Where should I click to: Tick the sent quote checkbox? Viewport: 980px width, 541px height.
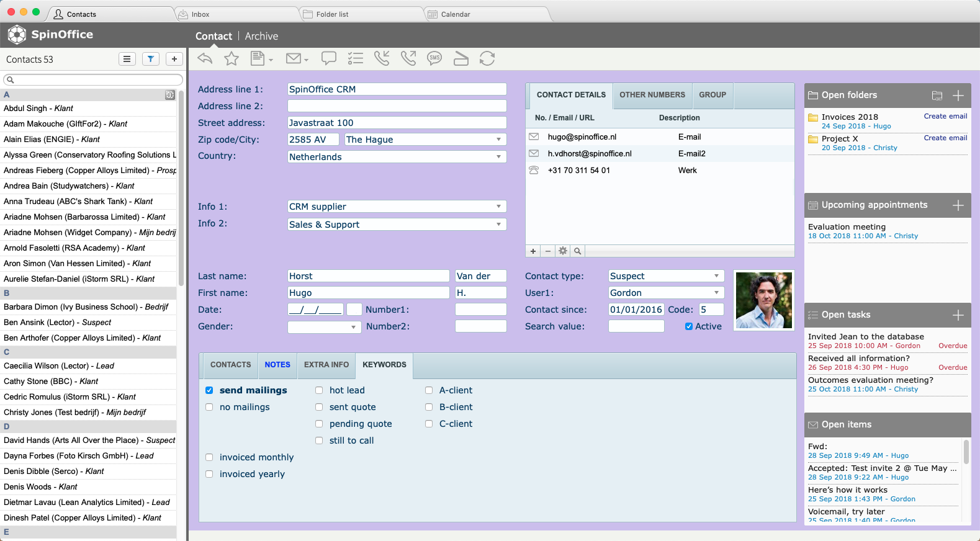pos(319,407)
